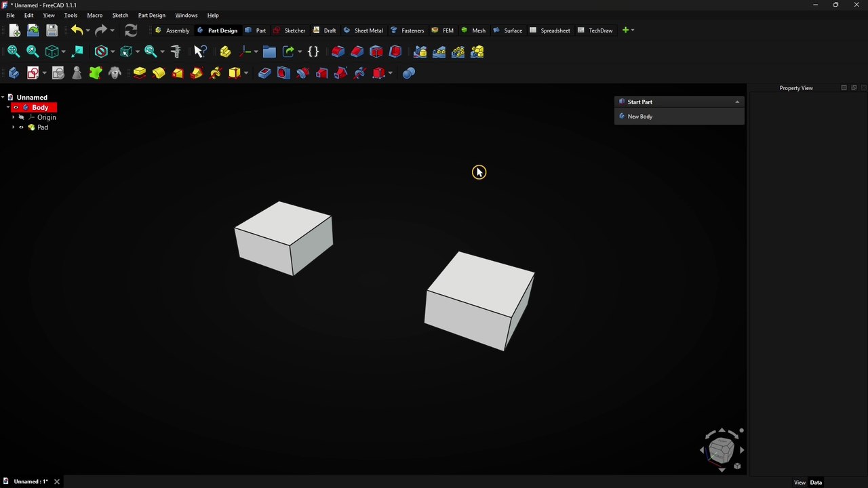868x488 pixels.
Task: Switch to the Assembly workbench tab
Action: click(172, 30)
